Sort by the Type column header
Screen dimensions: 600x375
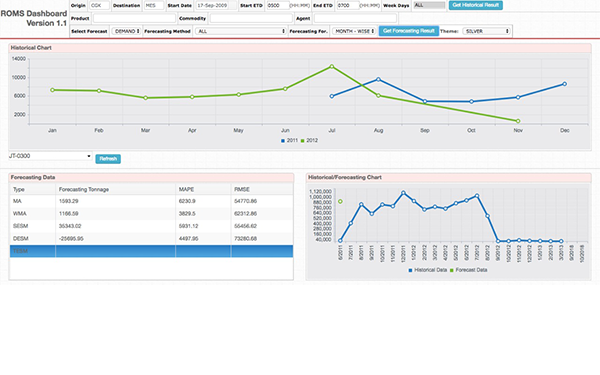click(33, 189)
